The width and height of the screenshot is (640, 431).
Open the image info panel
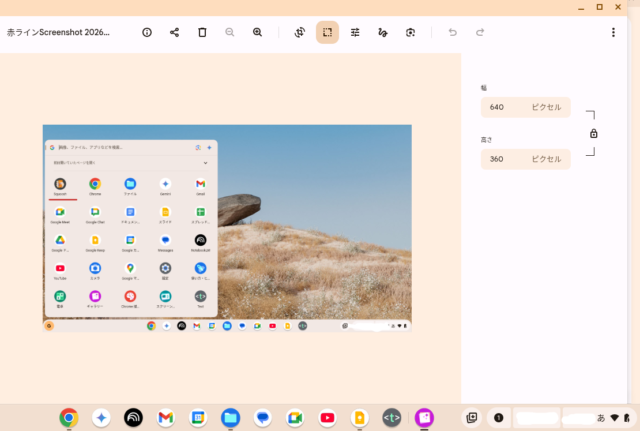tap(147, 32)
